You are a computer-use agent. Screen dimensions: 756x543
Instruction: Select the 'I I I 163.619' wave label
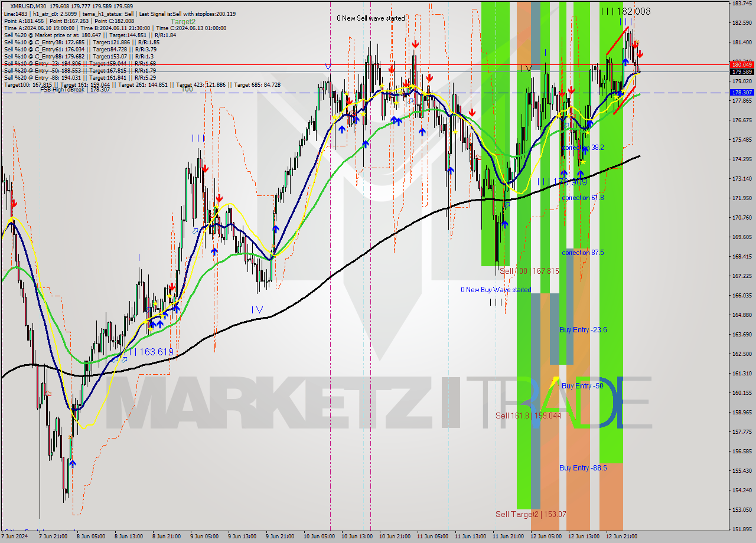(x=148, y=352)
